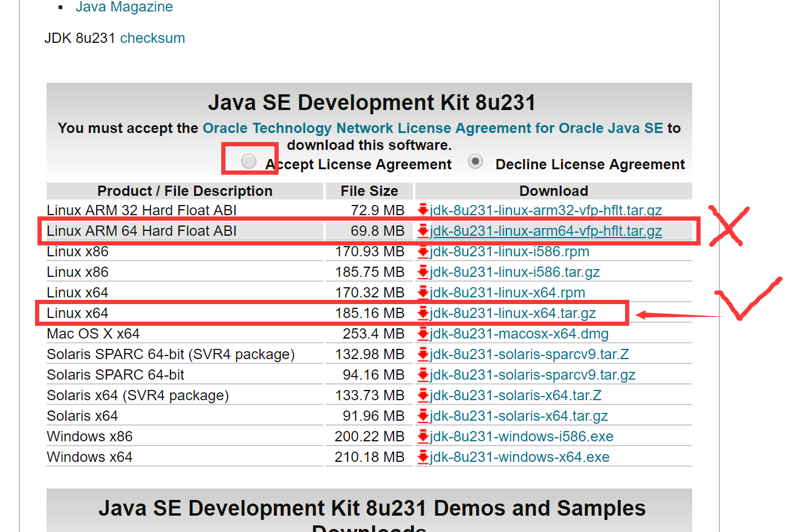The image size is (804, 532).
Task: Click the 185.16 MB file size cell
Action: click(369, 313)
